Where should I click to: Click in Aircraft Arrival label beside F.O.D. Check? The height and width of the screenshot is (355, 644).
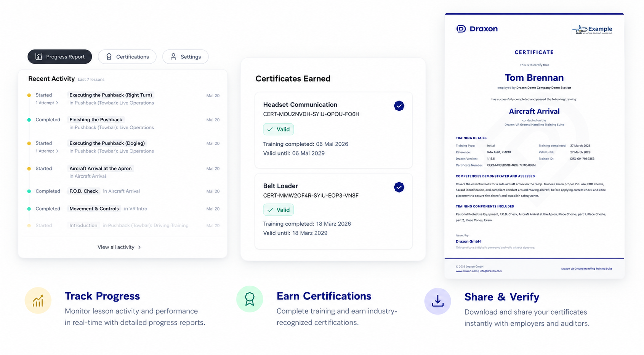coord(122,191)
